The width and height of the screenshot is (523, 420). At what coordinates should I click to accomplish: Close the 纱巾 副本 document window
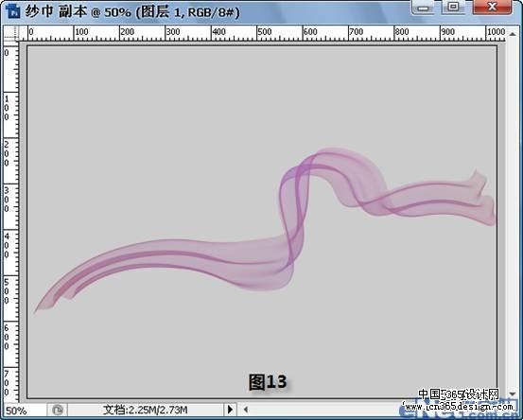493,8
